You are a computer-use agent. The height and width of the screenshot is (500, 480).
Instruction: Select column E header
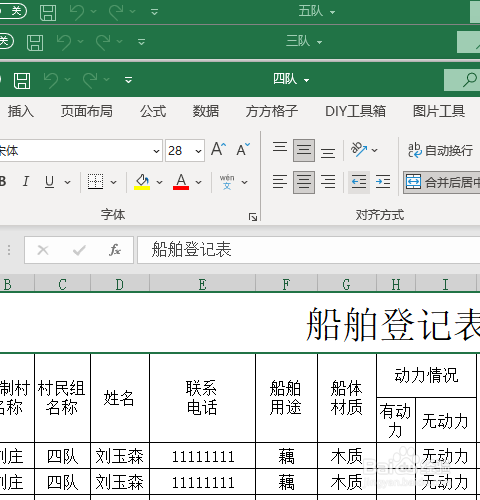coord(202,285)
